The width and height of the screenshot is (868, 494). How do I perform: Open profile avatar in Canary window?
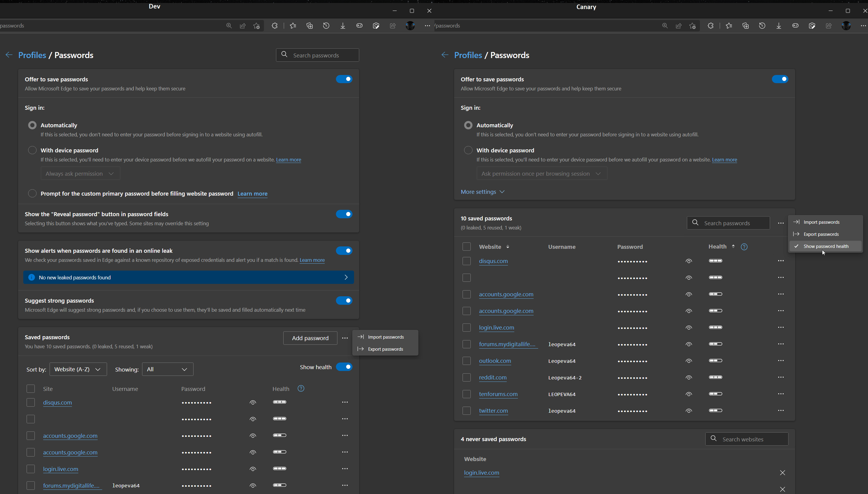(846, 25)
